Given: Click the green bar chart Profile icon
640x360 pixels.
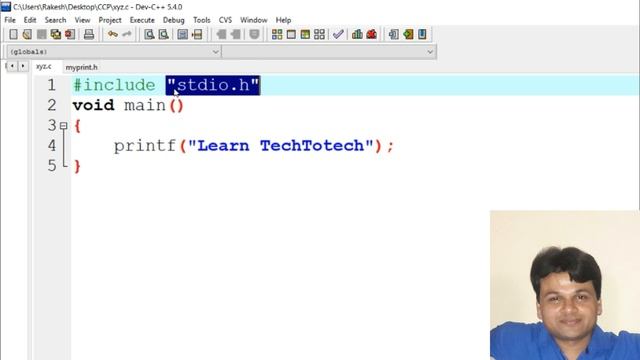Looking at the screenshot, I should click(357, 34).
